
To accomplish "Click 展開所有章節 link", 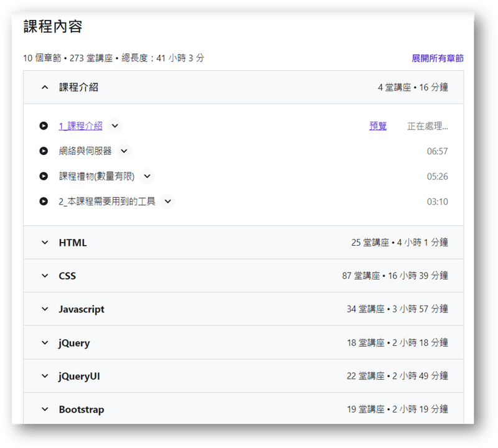I will 437,58.
